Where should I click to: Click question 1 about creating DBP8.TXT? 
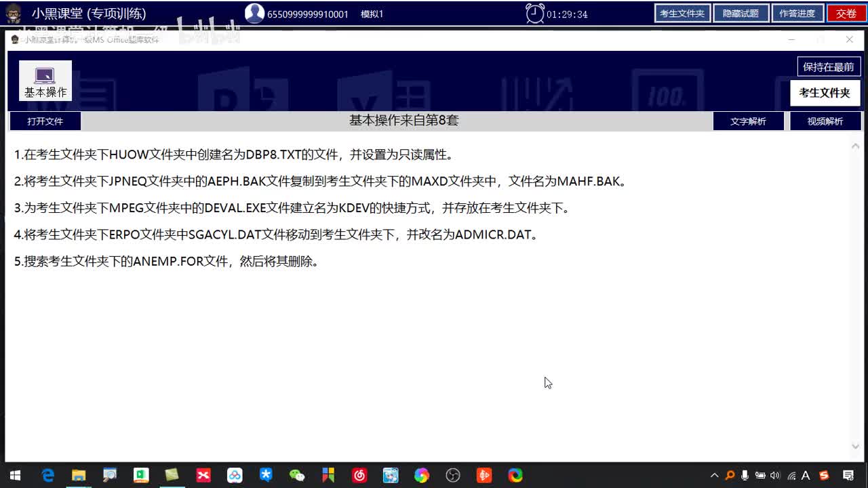pyautogui.click(x=234, y=155)
